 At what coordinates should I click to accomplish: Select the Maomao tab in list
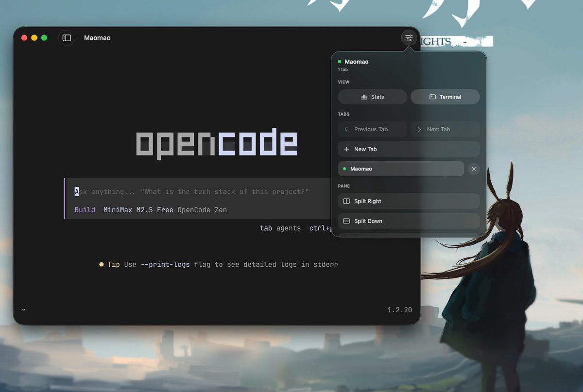(x=401, y=169)
